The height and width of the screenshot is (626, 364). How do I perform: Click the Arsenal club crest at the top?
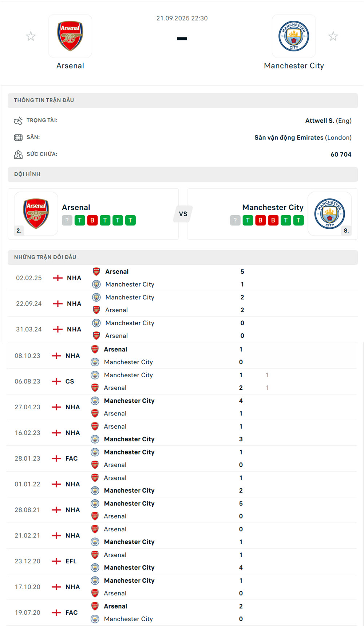tap(70, 36)
